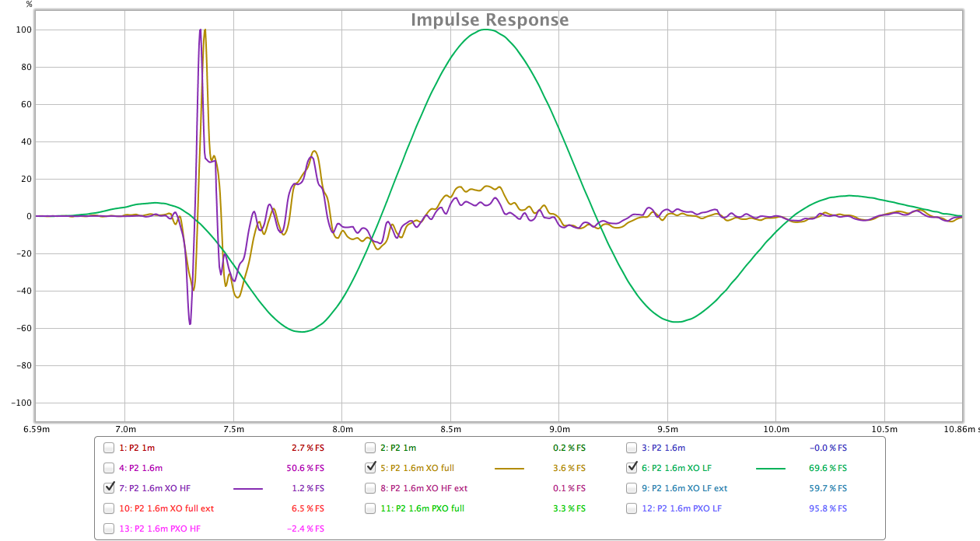Click the label 11: P2 1.6m PXO full

coord(422,508)
